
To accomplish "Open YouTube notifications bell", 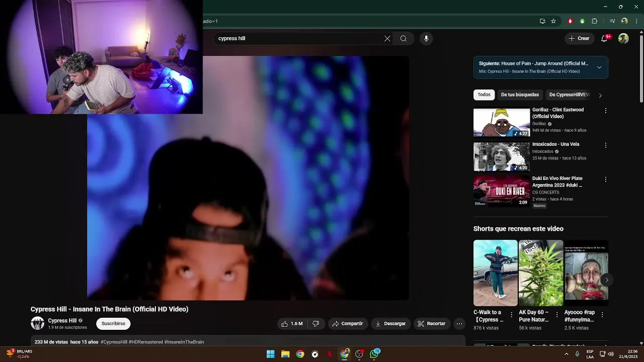I will coord(604,39).
